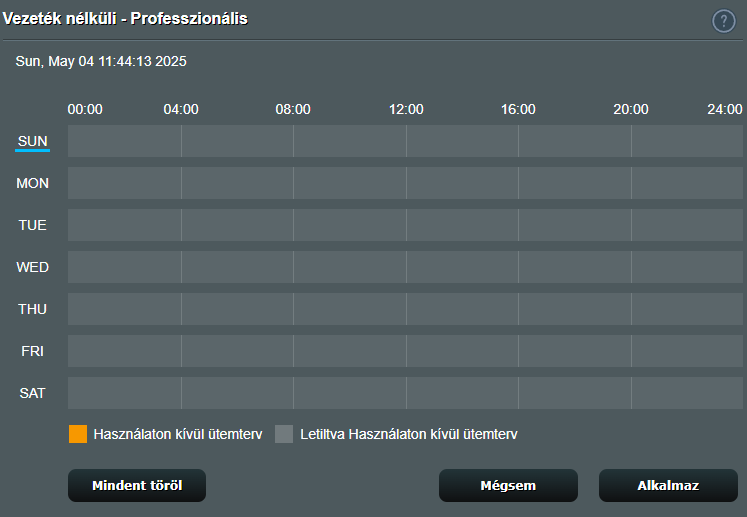Screen dimensions: 747x517
Task: Select the TUE day label
Action: tap(32, 225)
